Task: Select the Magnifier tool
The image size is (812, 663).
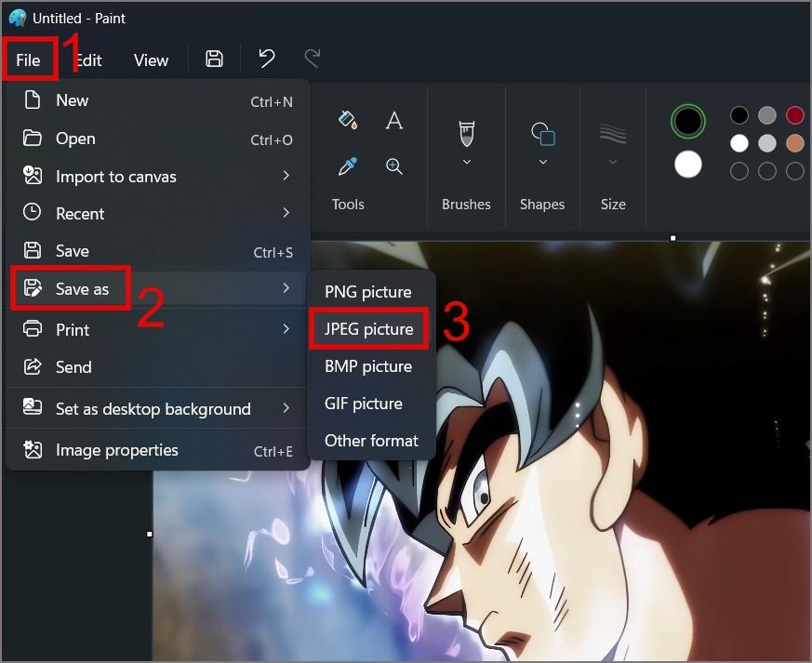Action: [394, 166]
